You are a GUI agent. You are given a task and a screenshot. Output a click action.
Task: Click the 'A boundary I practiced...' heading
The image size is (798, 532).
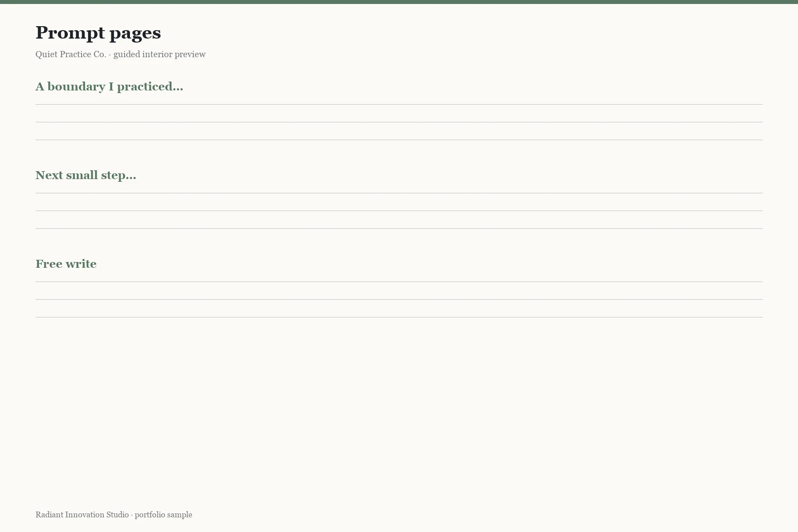tap(109, 86)
